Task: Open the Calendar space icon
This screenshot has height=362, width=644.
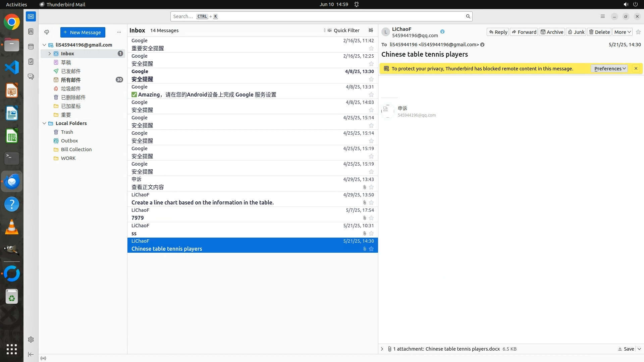Action: click(31, 47)
